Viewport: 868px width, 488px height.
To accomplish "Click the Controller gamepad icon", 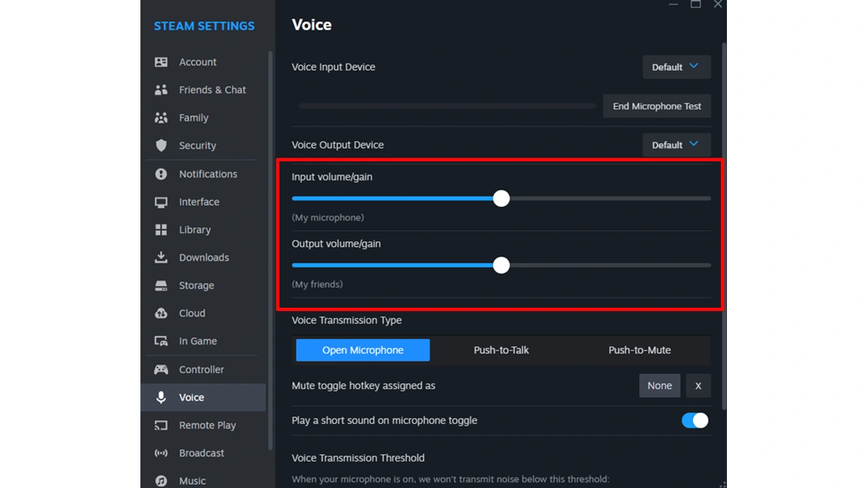I will (161, 369).
